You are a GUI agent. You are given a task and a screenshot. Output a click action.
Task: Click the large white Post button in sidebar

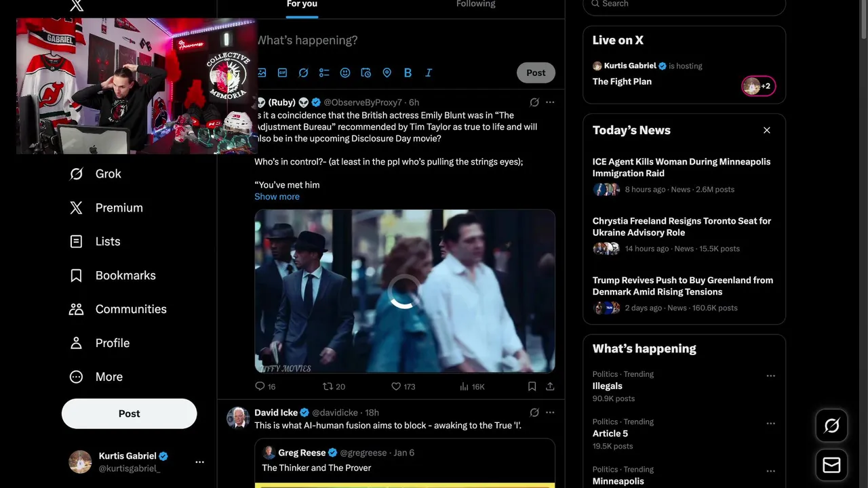pyautogui.click(x=129, y=413)
